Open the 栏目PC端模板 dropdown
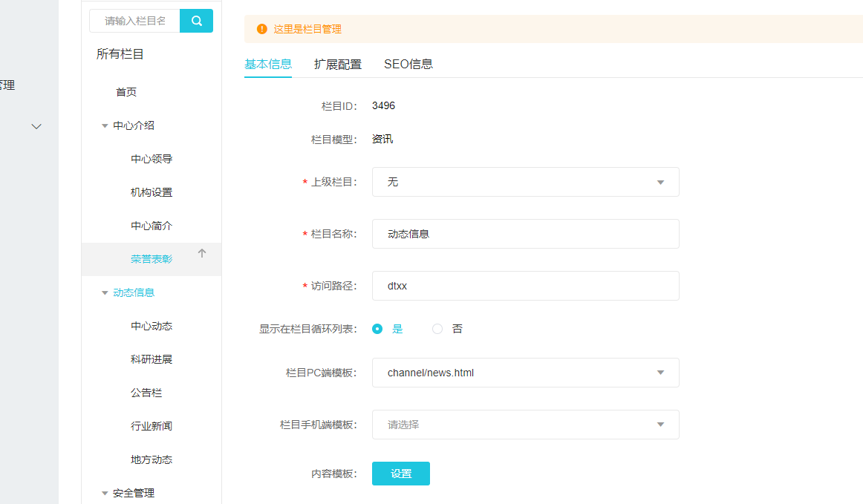The image size is (863, 504). [525, 373]
